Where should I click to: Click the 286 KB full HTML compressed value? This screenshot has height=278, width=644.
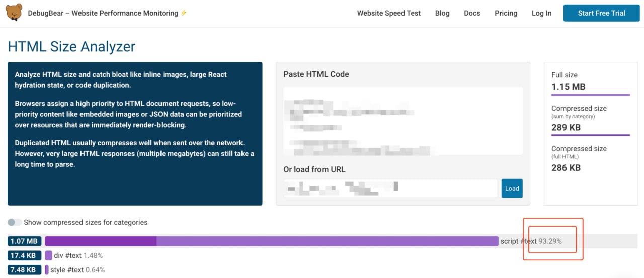(566, 167)
